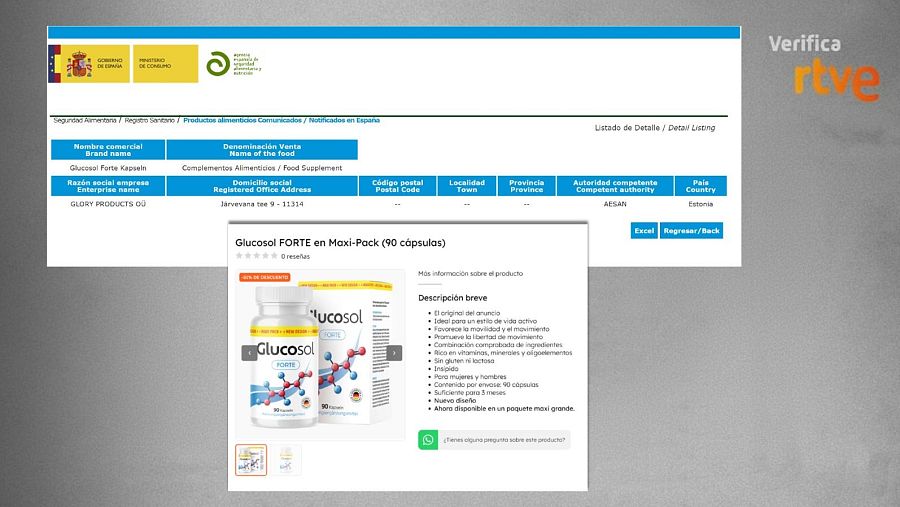Click 'Listado de Detalle / Detail Listing' text
The width and height of the screenshot is (900, 507).
click(655, 127)
